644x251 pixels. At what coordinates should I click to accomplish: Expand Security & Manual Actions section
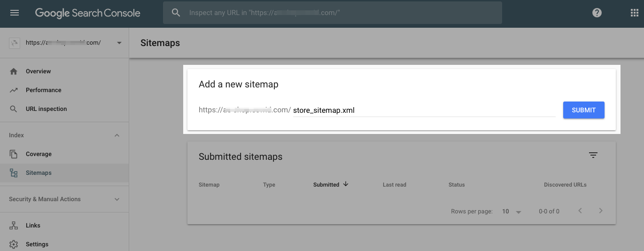tap(117, 199)
